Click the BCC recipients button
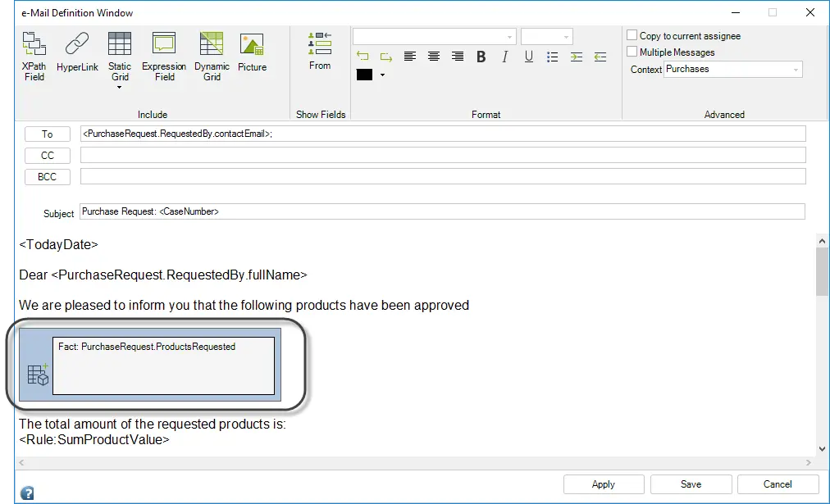Screen dimensions: 830x504 click(x=47, y=177)
